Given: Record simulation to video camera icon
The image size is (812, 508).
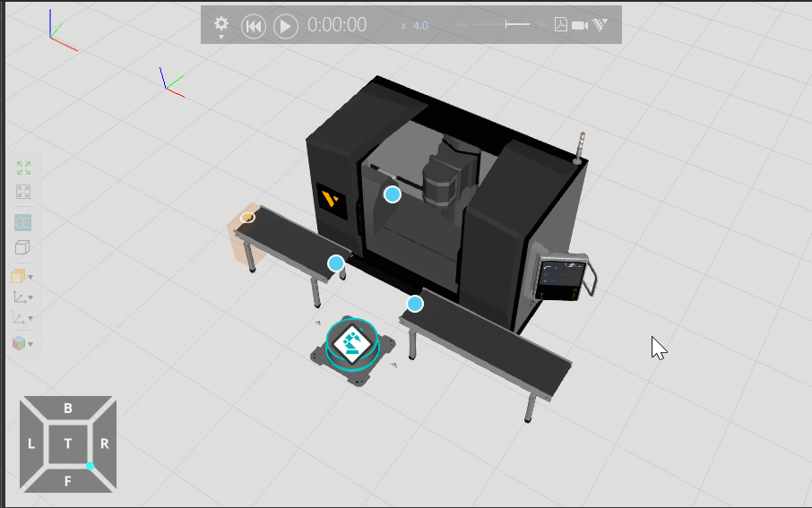Looking at the screenshot, I should pos(580,25).
